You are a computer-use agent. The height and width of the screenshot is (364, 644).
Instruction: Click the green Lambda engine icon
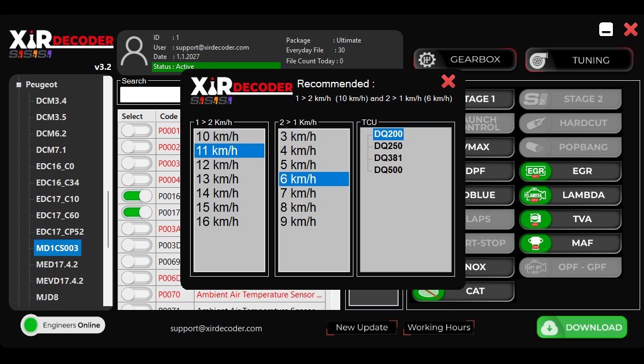click(535, 195)
